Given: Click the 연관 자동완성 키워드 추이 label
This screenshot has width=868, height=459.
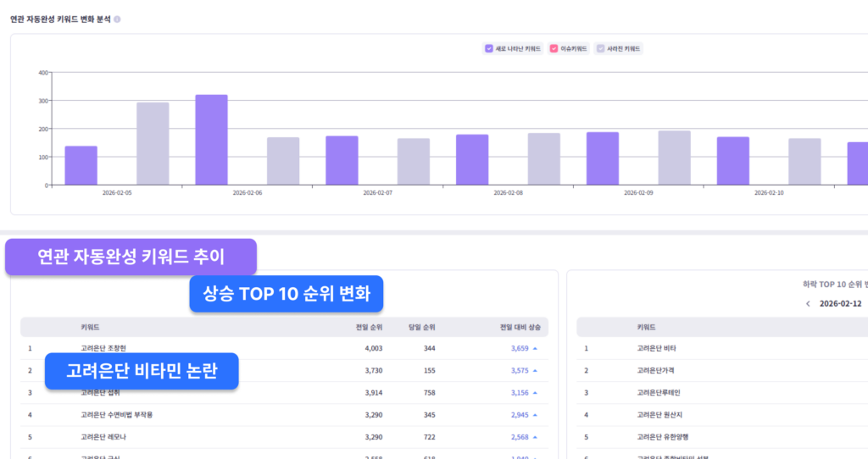Looking at the screenshot, I should point(131,257).
